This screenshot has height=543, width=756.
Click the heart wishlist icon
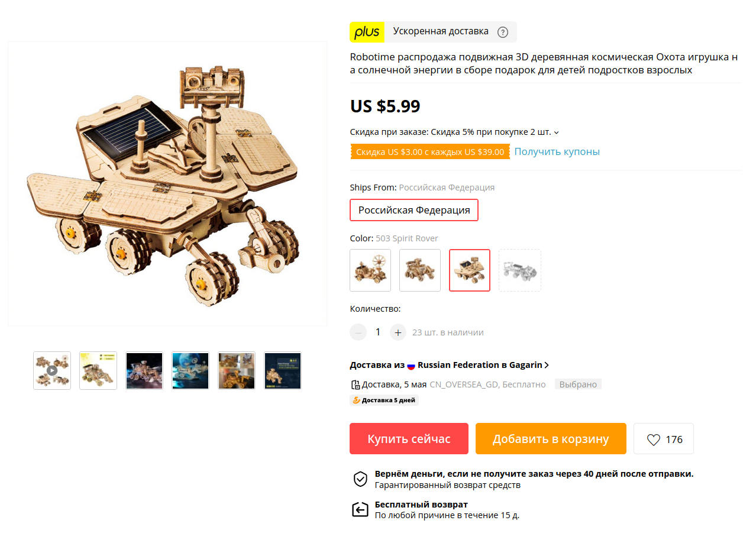[653, 439]
